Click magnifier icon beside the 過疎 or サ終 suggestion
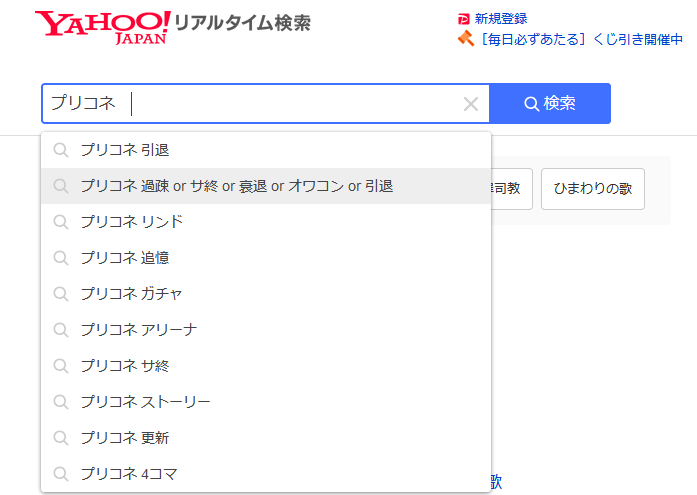The height and width of the screenshot is (495, 697). click(61, 186)
